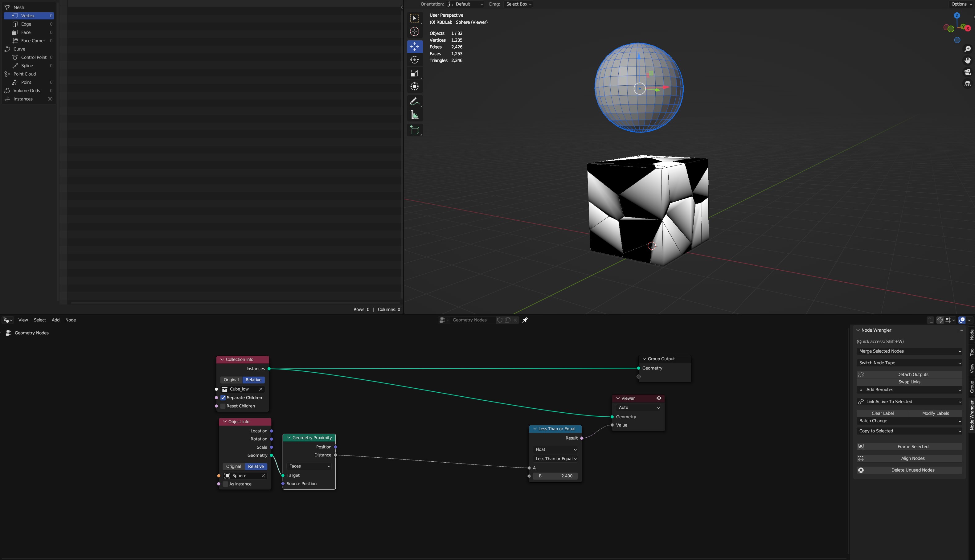Viewport: 975px width, 560px height.
Task: Open Switch Node Type dropdown
Action: [x=909, y=363]
